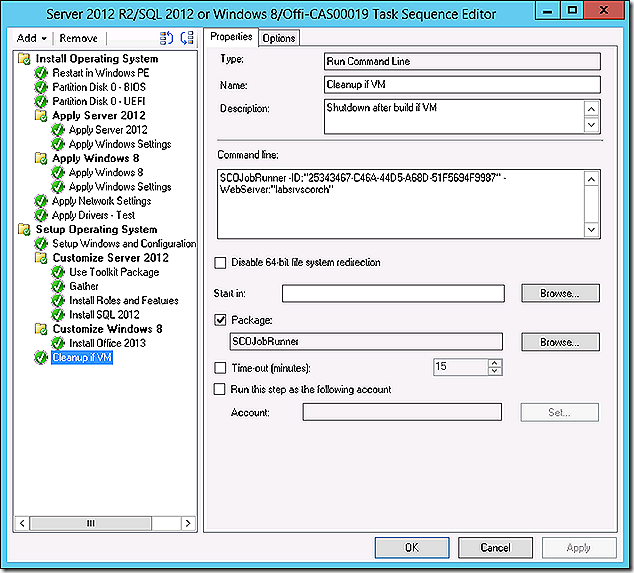Click the check icon beside Cleanup if VM
This screenshot has height=573, width=634.
click(41, 357)
